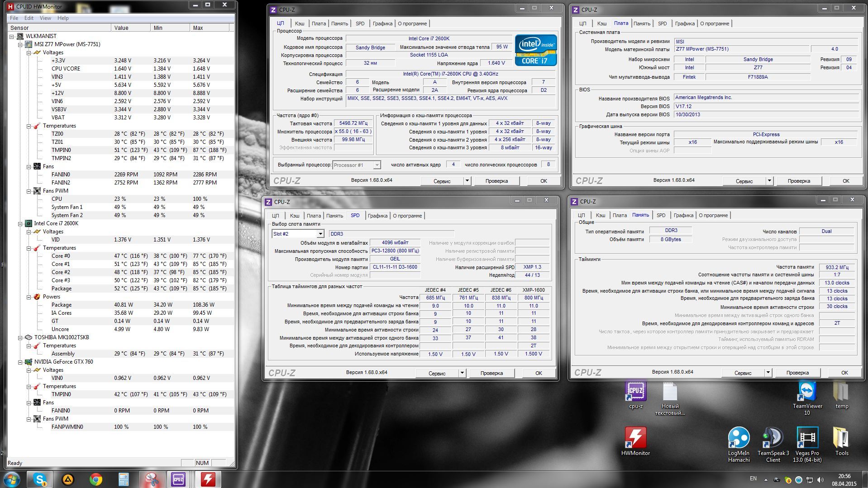Click the Sensor column header
This screenshot has height=488, width=868.
59,28
